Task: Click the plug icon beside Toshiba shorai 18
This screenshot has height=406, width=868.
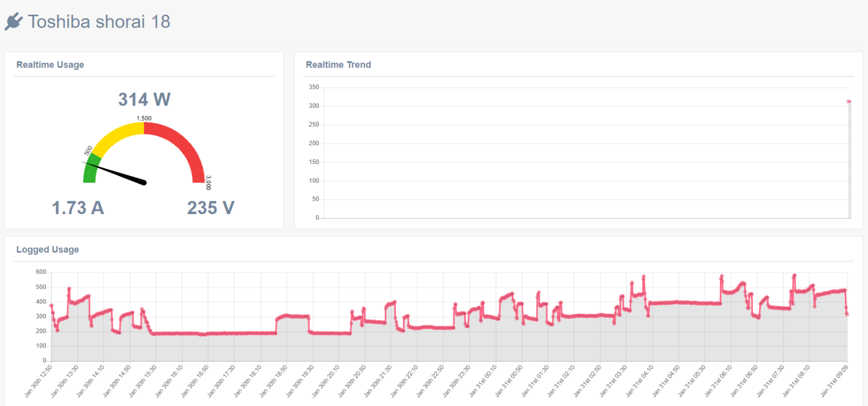Action: [14, 22]
